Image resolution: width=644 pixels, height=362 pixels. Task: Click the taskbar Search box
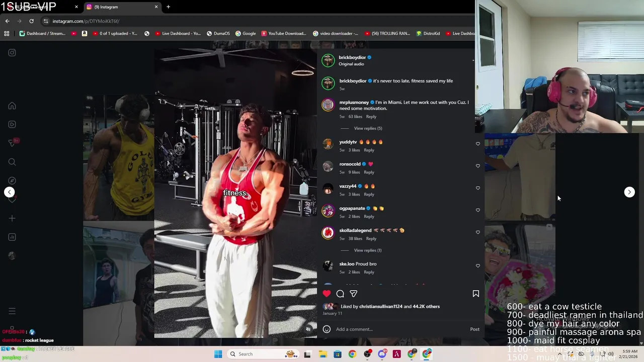264,354
